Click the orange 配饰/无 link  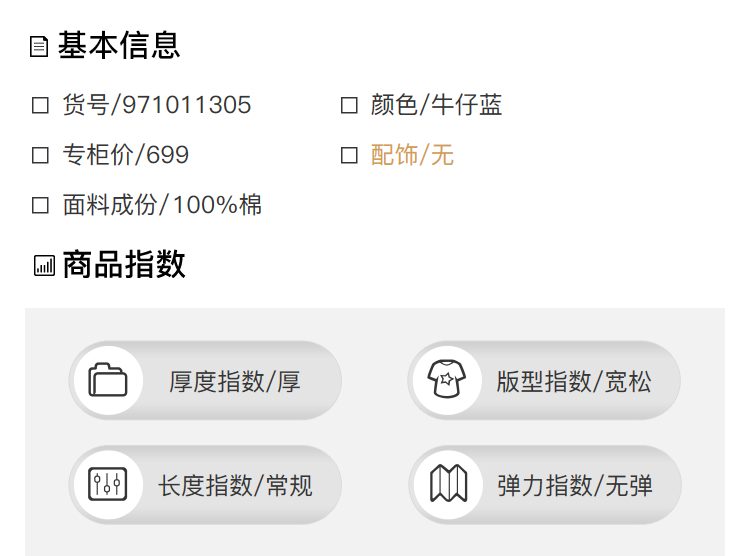412,155
